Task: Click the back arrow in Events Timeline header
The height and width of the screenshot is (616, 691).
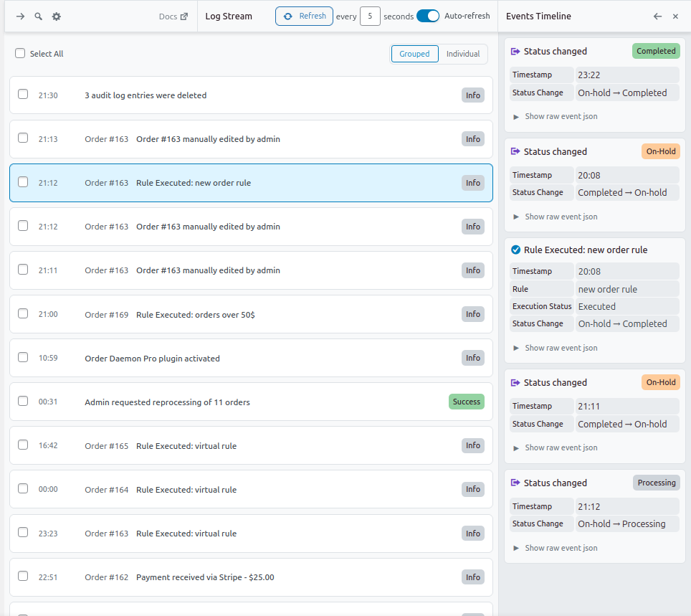Action: point(657,16)
